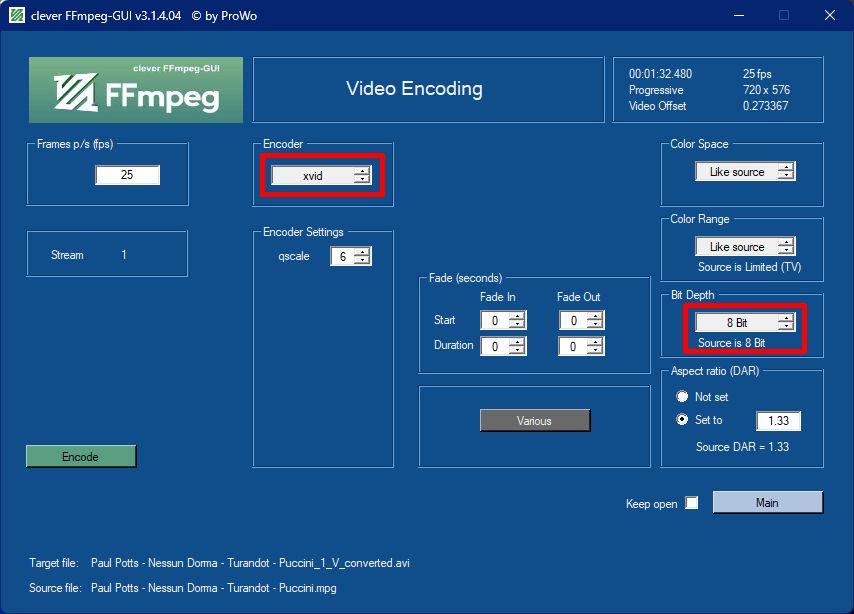This screenshot has height=614, width=854.
Task: Step Color Range selector down arrow
Action: 786,251
